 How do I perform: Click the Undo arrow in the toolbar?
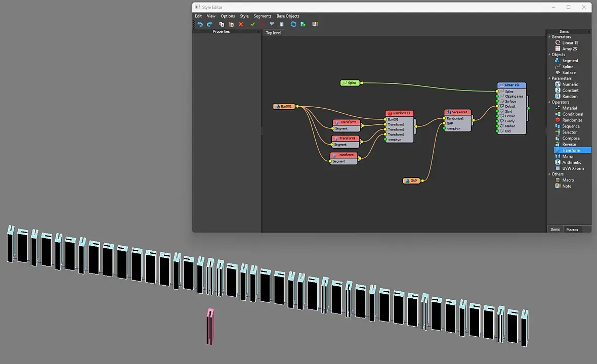(200, 24)
